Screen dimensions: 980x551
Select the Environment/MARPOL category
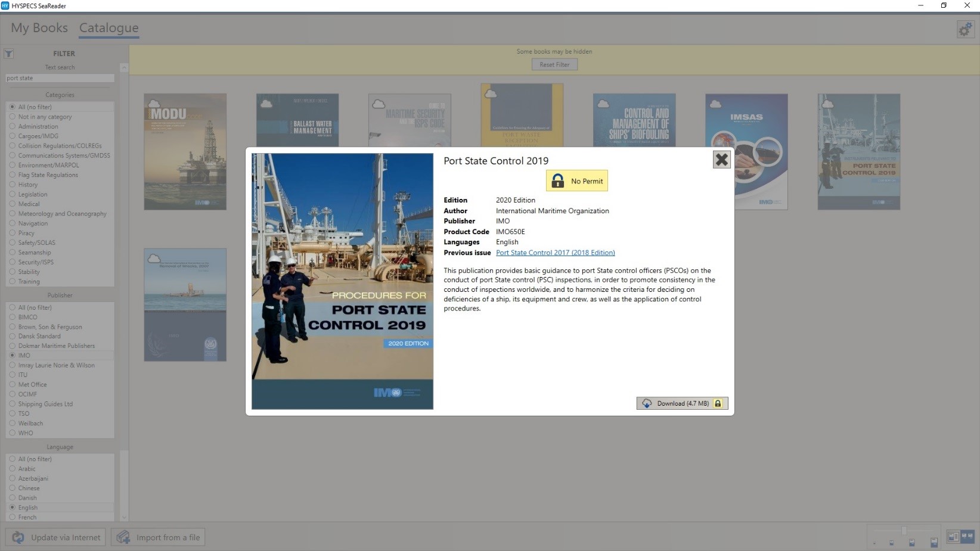[x=48, y=165]
